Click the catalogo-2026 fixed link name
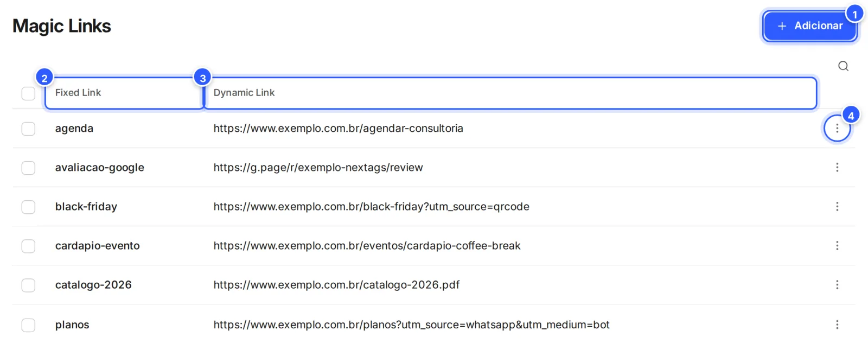 coord(93,285)
